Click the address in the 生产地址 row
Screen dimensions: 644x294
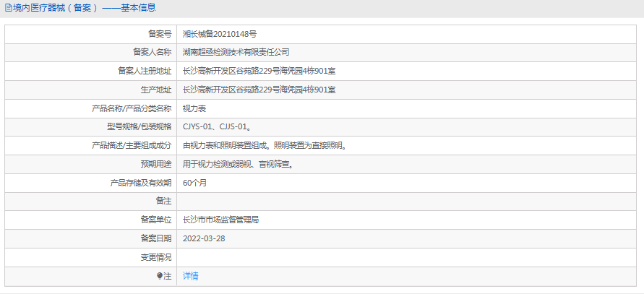pyautogui.click(x=259, y=90)
